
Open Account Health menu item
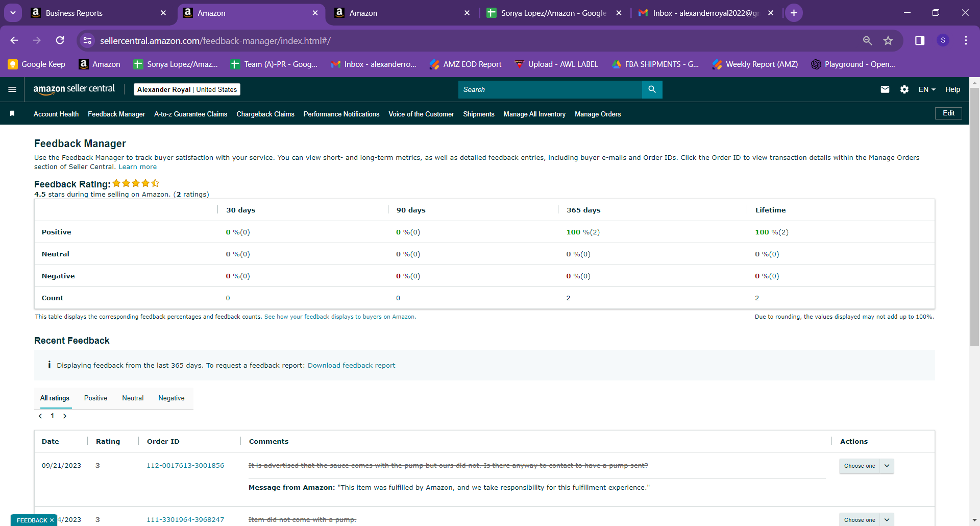pyautogui.click(x=56, y=114)
